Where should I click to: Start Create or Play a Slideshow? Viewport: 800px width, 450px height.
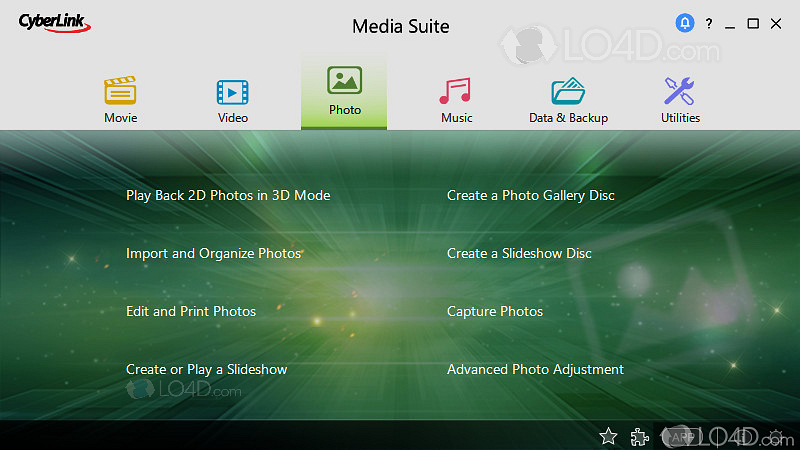point(207,369)
